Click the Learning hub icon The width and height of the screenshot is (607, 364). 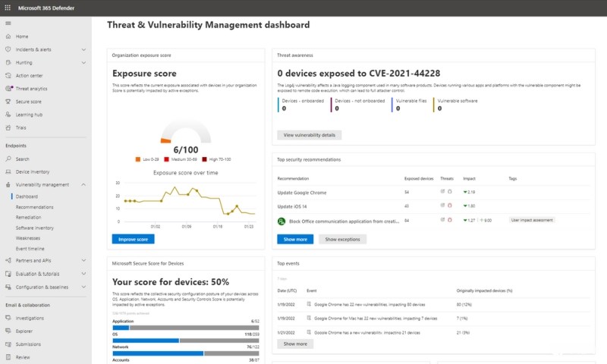click(x=8, y=115)
